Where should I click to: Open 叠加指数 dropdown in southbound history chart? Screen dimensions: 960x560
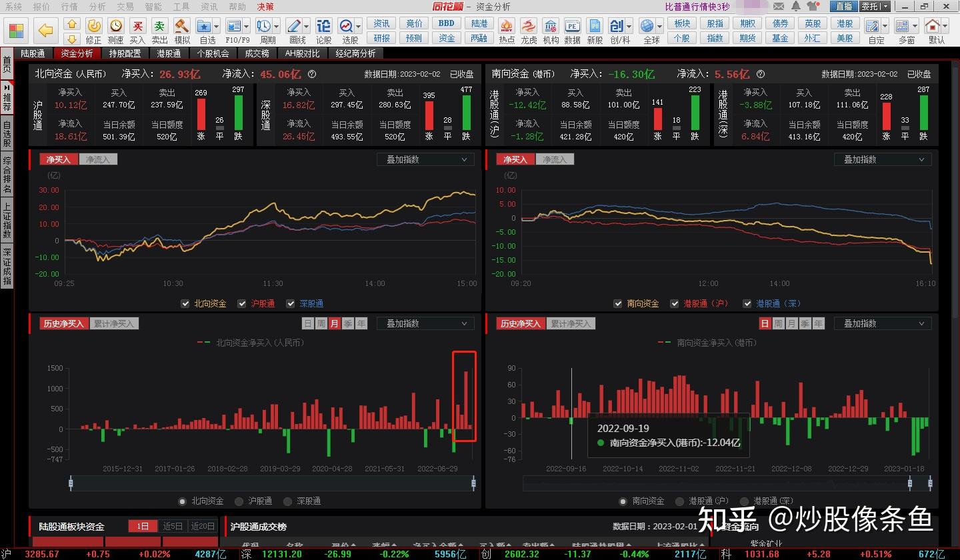click(883, 323)
